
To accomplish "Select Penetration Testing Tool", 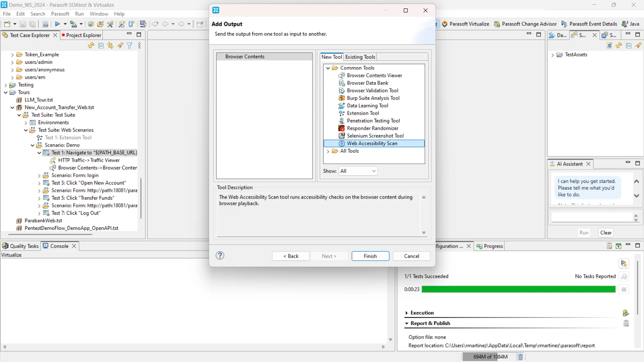I will pos(373,121).
